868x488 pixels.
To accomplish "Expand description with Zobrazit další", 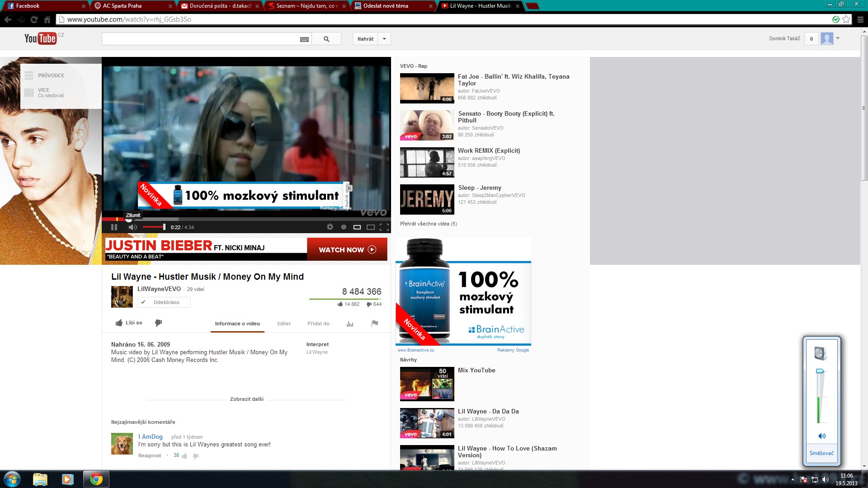I will tap(246, 399).
